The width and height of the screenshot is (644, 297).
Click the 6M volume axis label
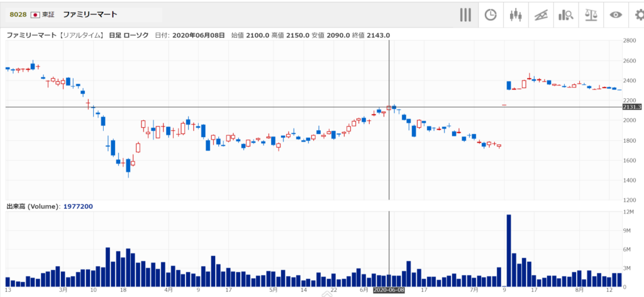pos(627,249)
